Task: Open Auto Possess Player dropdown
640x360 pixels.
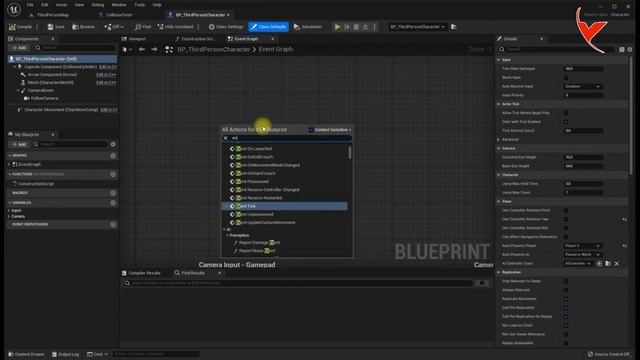Action: (583, 246)
